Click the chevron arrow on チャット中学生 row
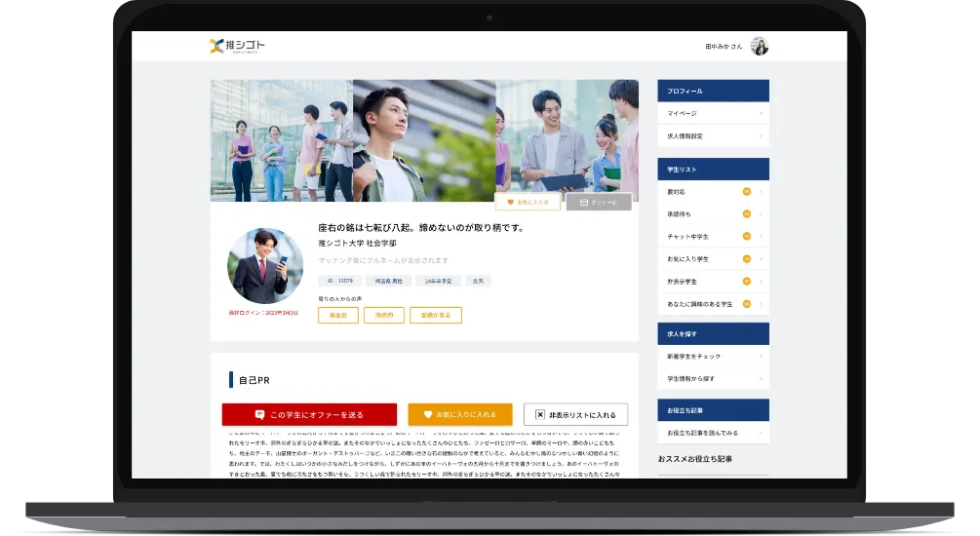Image resolution: width=980 pixels, height=536 pixels. coord(761,237)
